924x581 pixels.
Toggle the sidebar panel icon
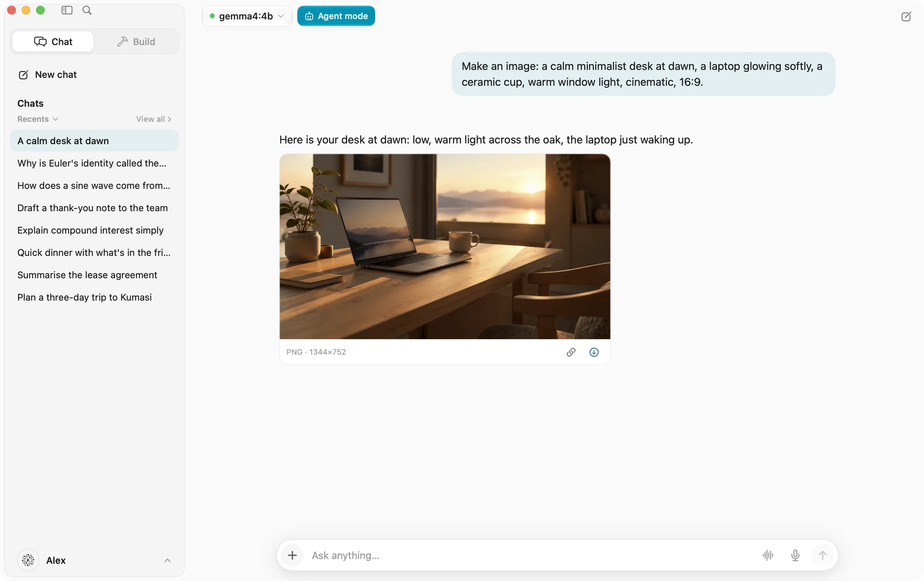[x=67, y=10]
